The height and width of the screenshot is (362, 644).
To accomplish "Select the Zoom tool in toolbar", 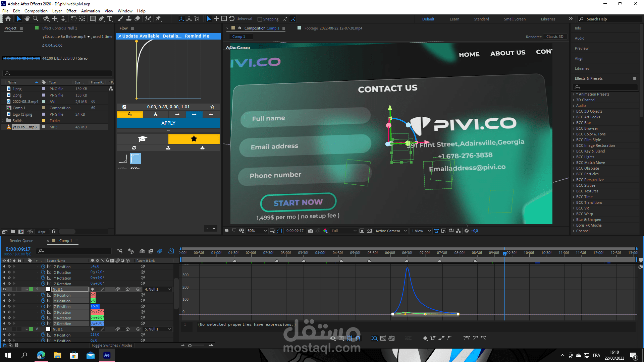I will (36, 19).
